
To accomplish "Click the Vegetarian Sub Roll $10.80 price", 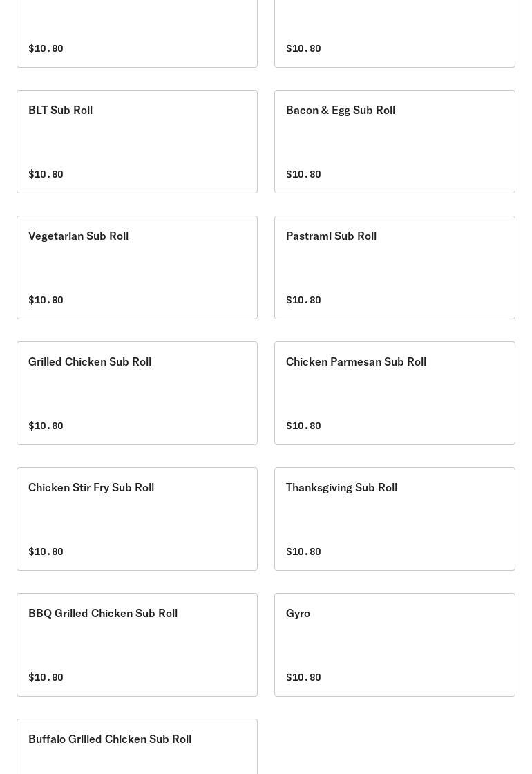I will [46, 300].
